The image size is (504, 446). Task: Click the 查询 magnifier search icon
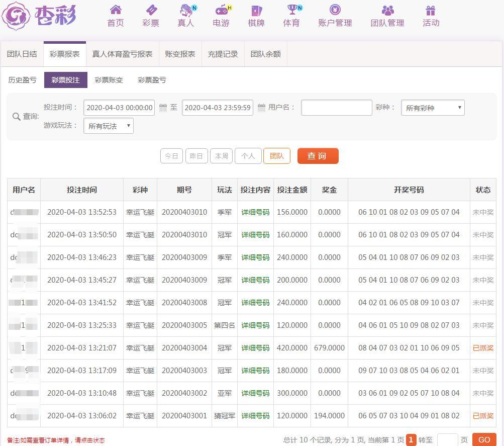tap(17, 117)
